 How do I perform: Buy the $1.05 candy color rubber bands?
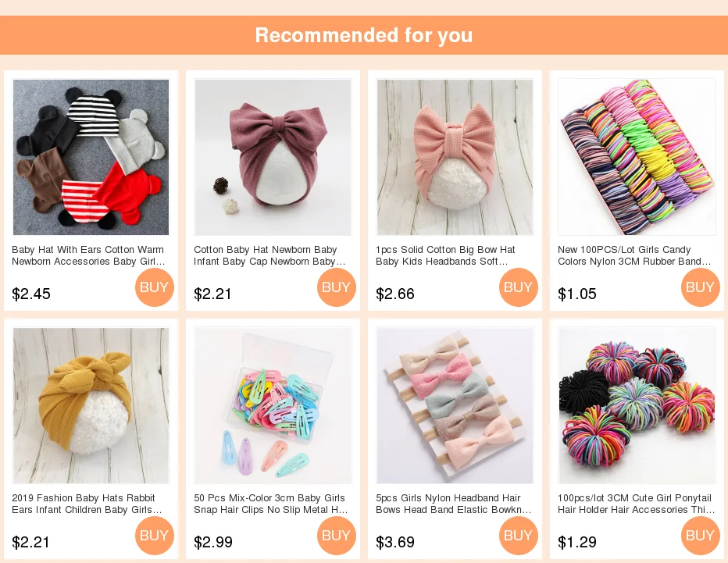[701, 287]
